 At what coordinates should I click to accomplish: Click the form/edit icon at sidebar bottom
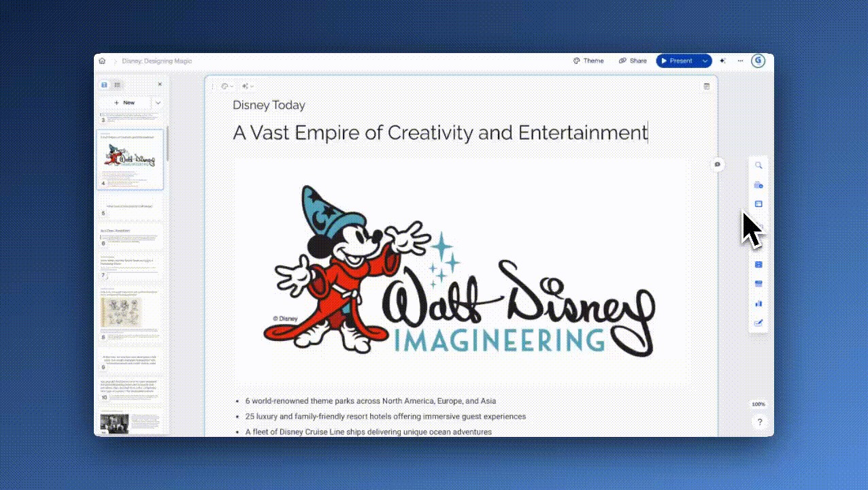point(758,323)
